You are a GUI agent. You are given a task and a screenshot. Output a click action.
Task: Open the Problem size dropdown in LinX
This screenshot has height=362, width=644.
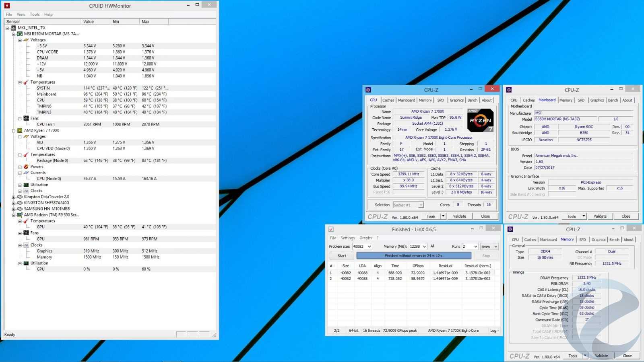369,247
